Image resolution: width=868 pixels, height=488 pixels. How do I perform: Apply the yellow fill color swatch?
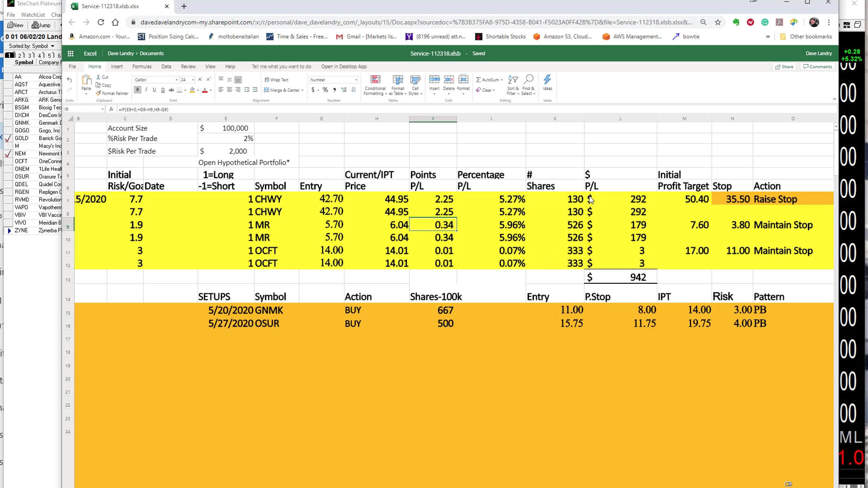(x=192, y=90)
